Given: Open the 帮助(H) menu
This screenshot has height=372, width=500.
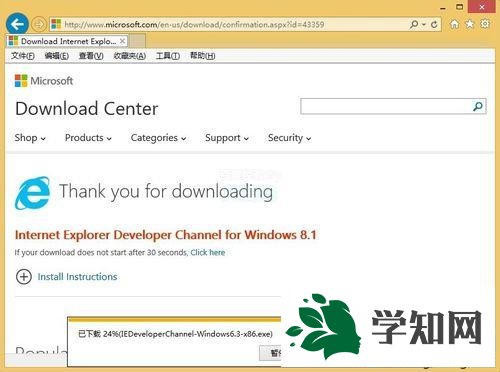Looking at the screenshot, I should pyautogui.click(x=202, y=56).
